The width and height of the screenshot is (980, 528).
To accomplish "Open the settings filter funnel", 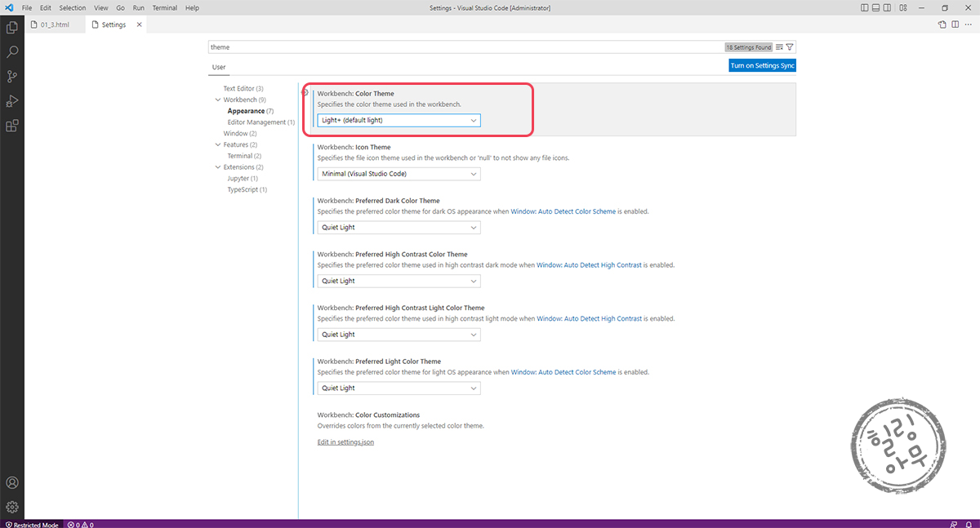I will [x=790, y=47].
